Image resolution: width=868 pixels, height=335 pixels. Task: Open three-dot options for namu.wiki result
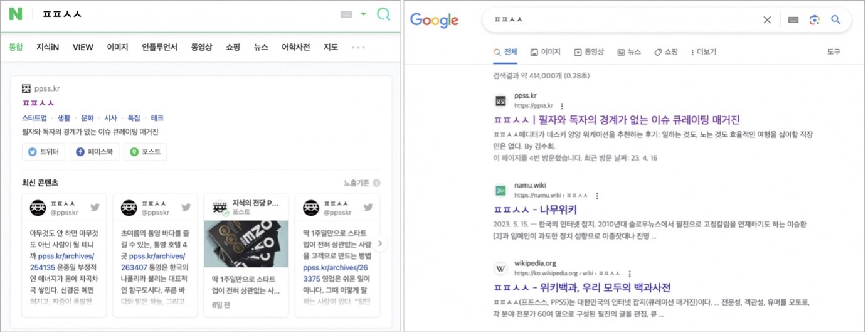(x=597, y=196)
